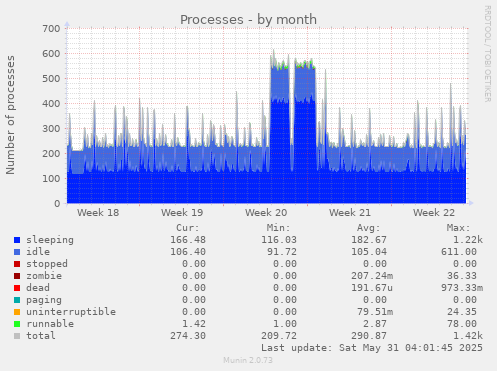Image resolution: width=497 pixels, height=371 pixels.
Task: Click sleeping average value 182.67
Action: tap(369, 240)
